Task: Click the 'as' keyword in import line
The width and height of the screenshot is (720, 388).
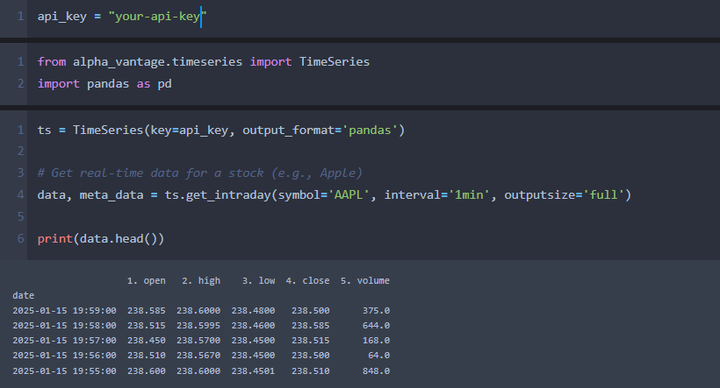Action: tap(143, 84)
